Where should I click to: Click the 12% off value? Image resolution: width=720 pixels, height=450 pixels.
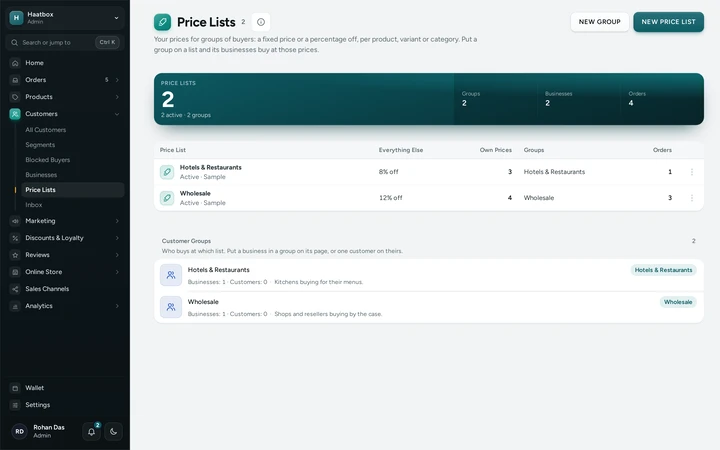[x=390, y=198]
